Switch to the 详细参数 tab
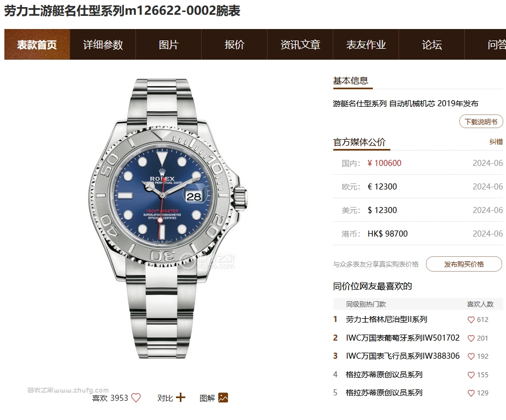The height and width of the screenshot is (420, 506). pos(103,44)
